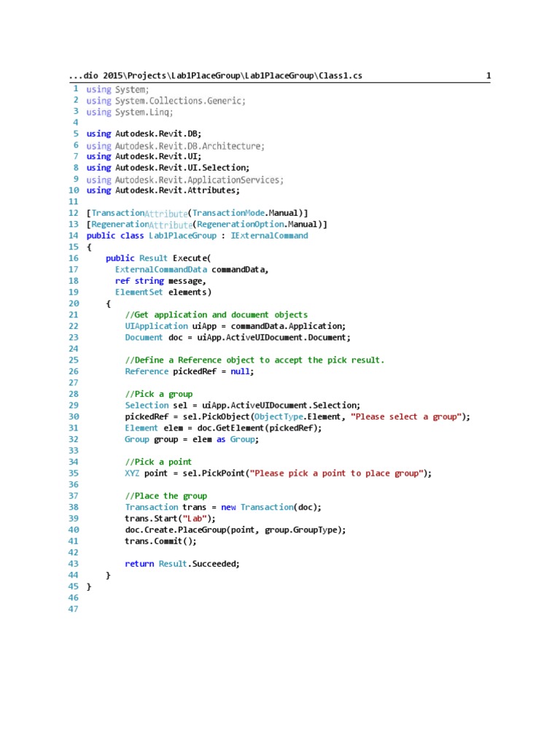Click 'ElementSet elements)' parameter
This screenshot has width=560, height=747.
coord(163,292)
